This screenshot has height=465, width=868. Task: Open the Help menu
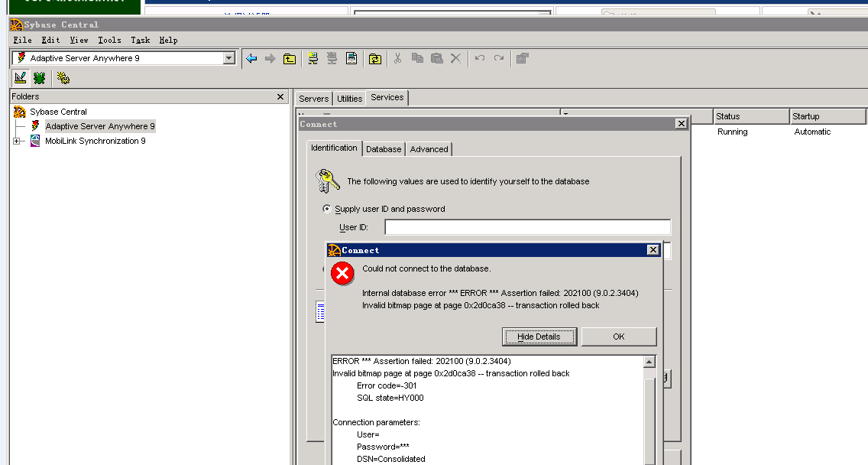[168, 40]
